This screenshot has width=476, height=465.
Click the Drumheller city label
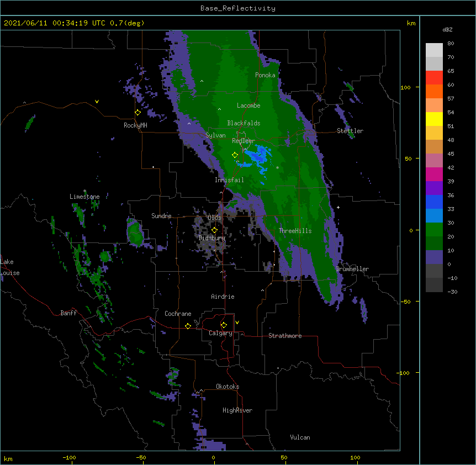[352, 269]
